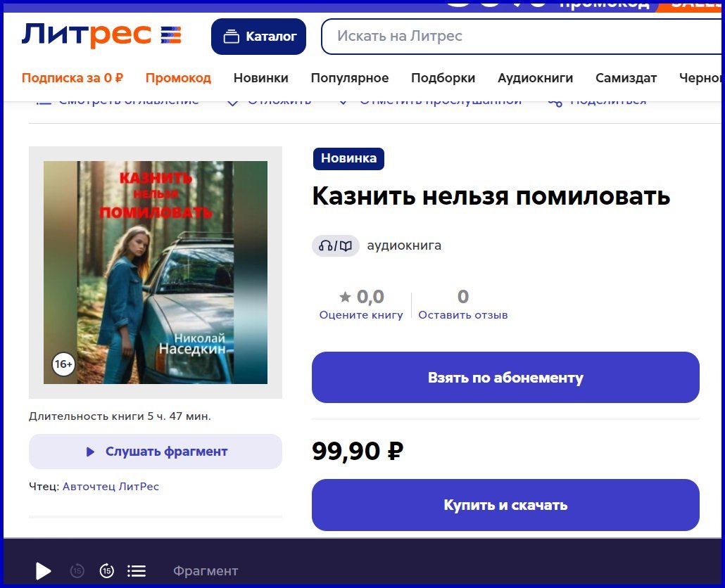This screenshot has width=725, height=588.
Task: Open the narrator link Авточтец ЛитРес
Action: point(111,487)
